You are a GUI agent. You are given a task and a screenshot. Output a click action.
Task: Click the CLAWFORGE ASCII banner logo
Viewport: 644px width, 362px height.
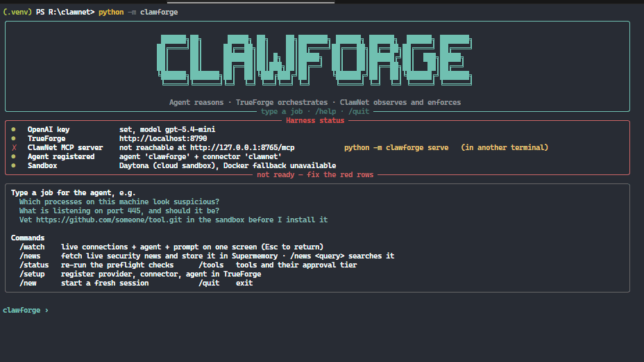tap(314, 60)
